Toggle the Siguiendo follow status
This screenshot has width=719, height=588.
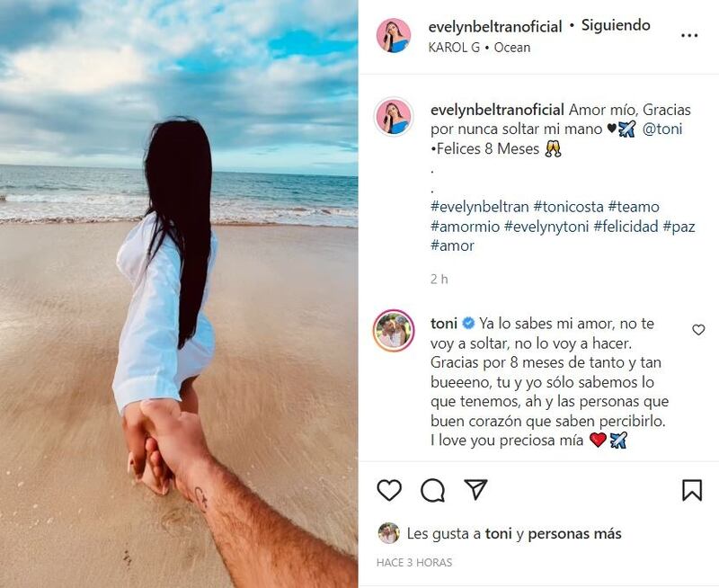(616, 25)
